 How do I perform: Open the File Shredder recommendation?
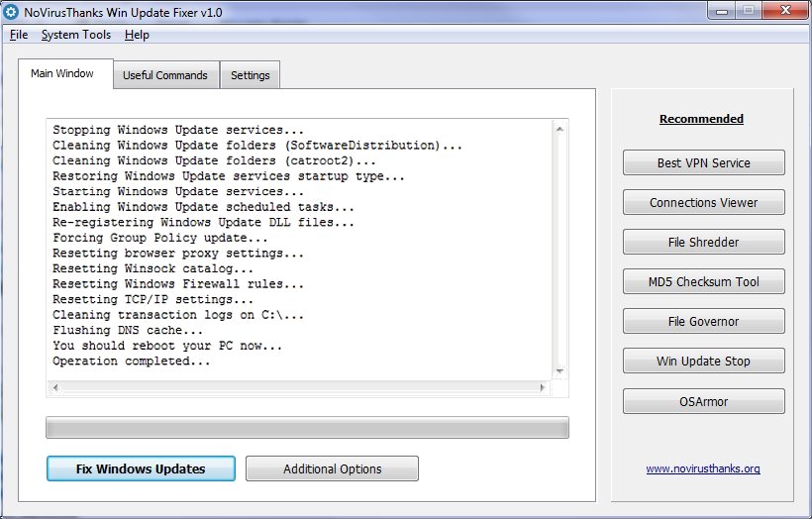tap(704, 242)
